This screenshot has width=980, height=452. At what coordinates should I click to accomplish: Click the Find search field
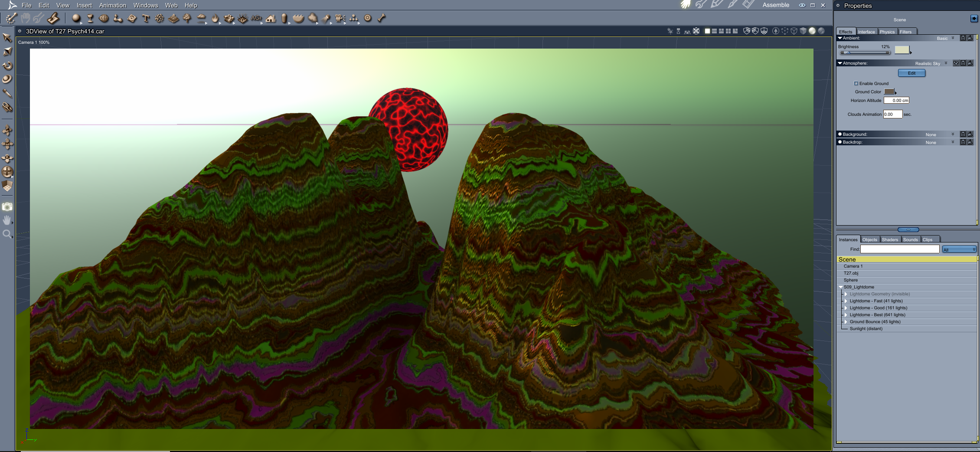tap(900, 249)
